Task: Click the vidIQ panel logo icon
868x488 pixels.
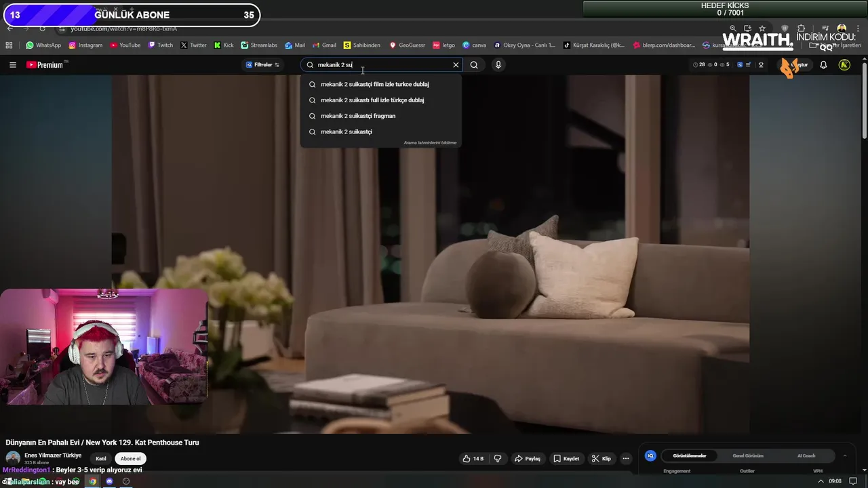Action: pyautogui.click(x=650, y=456)
